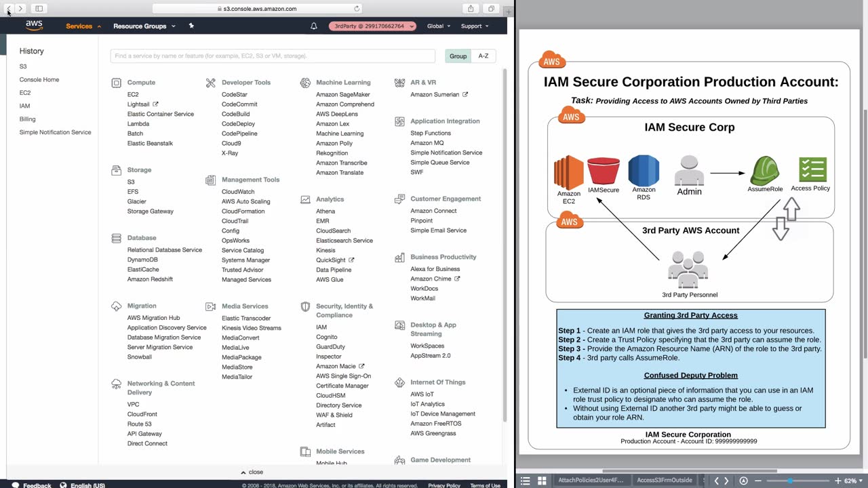The width and height of the screenshot is (868, 488).
Task: Collapse the Services dropdown menu
Action: click(83, 26)
